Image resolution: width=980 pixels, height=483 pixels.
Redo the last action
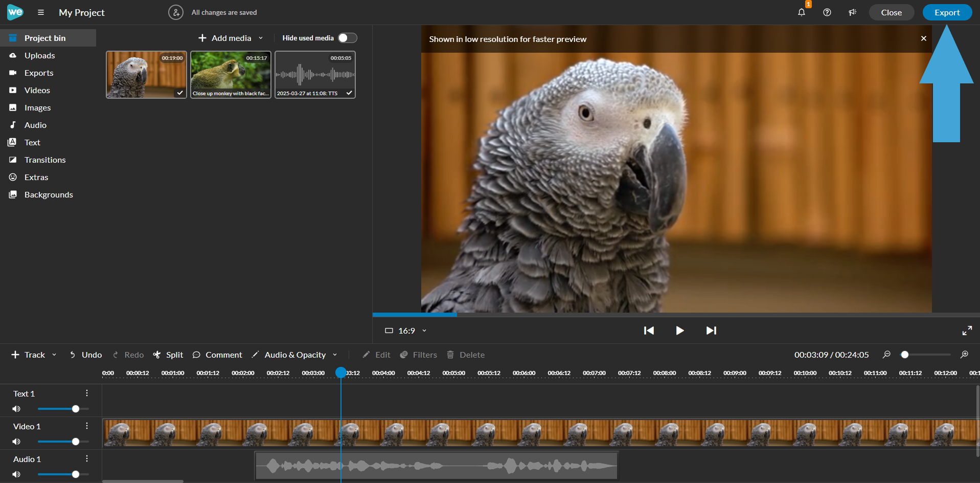[x=128, y=355]
